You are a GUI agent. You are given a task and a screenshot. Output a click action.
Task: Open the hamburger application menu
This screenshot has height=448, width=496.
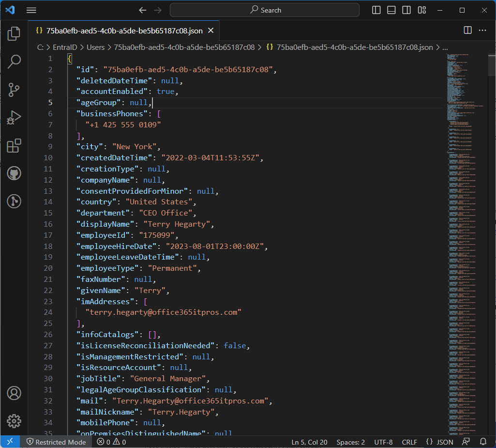[31, 10]
